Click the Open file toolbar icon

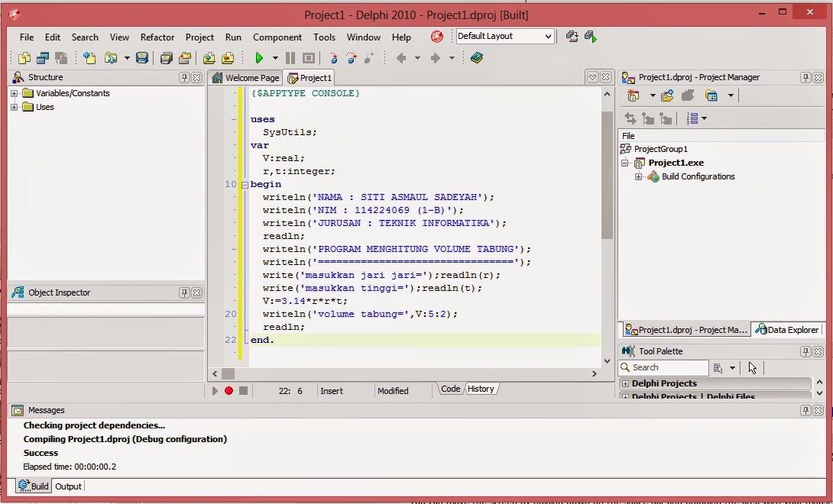[111, 58]
